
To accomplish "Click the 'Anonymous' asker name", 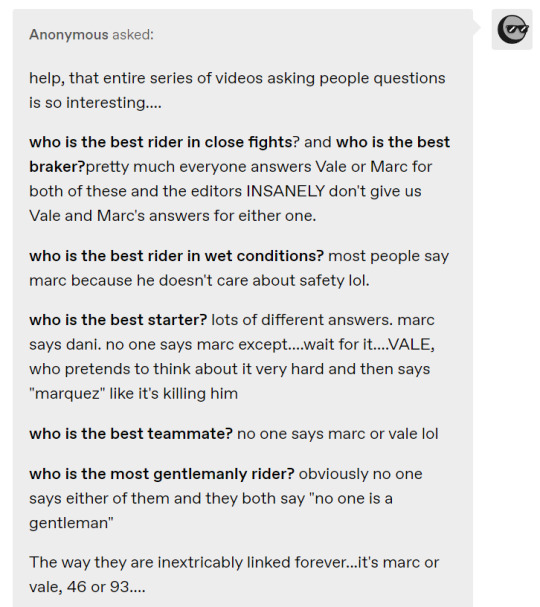I will [x=69, y=35].
